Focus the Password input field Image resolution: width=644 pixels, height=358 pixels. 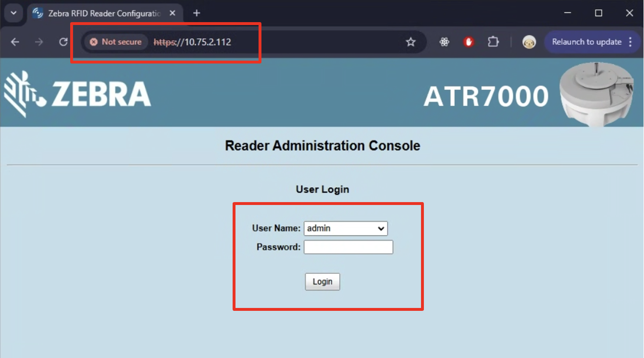[x=348, y=247]
